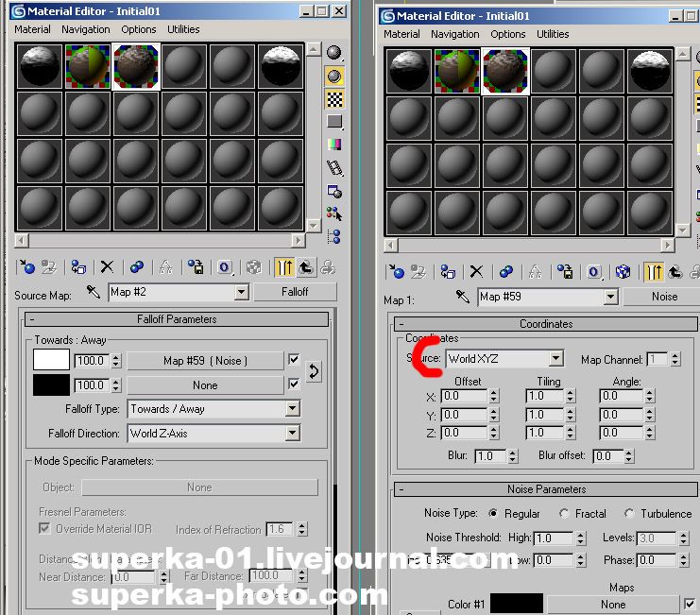Select Fractal noise type radio button
This screenshot has height=615, width=700.
click(x=565, y=514)
